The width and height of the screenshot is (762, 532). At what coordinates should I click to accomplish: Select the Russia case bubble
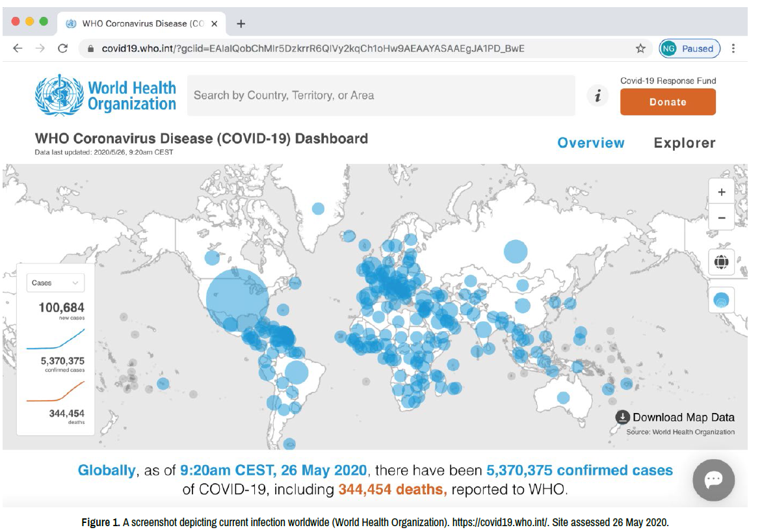click(x=516, y=252)
